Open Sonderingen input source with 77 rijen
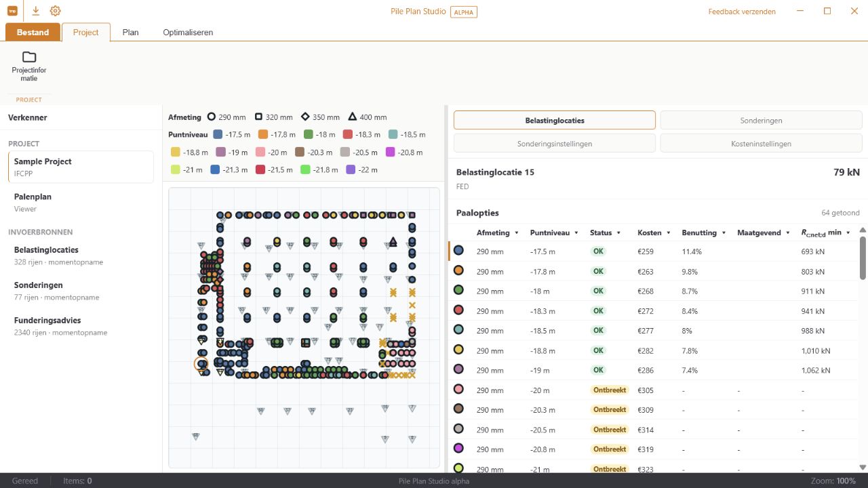Image resolution: width=868 pixels, height=488 pixels. (x=81, y=290)
